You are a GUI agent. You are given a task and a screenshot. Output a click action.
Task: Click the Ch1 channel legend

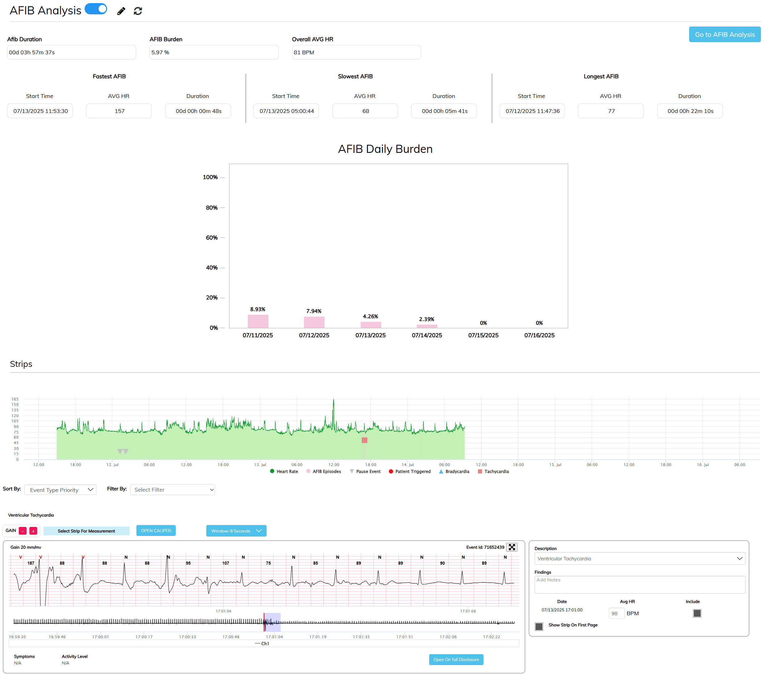(x=262, y=643)
